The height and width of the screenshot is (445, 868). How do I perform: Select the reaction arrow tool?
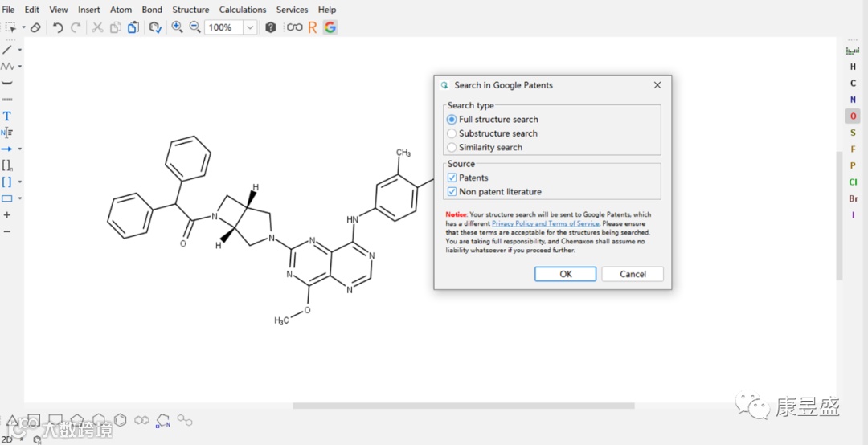coord(6,149)
